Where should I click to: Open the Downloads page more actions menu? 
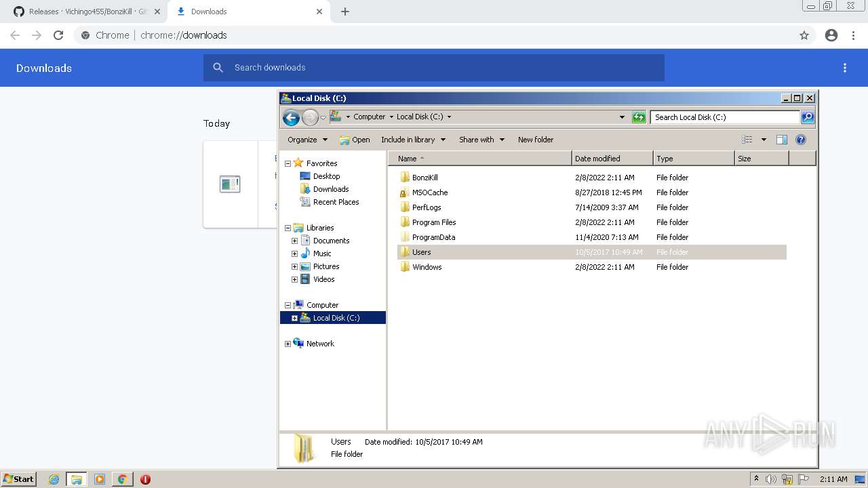[845, 68]
